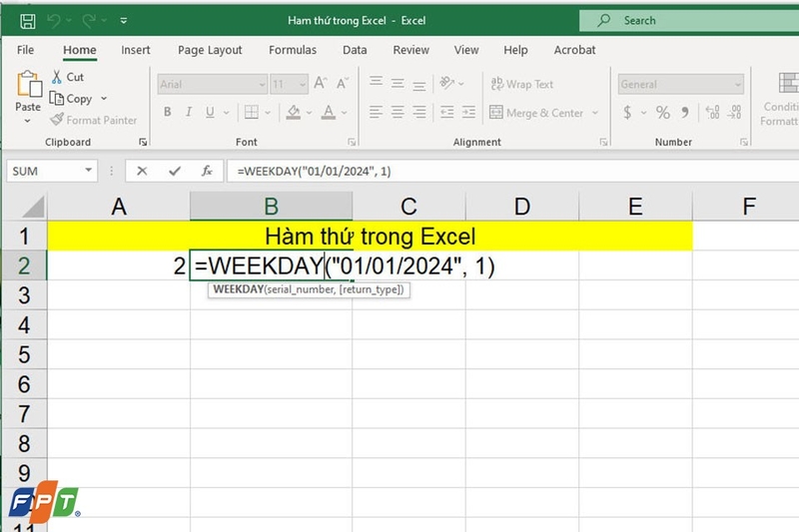Click Increase Decimal icon
Screen dimensions: 799x532
[712, 112]
